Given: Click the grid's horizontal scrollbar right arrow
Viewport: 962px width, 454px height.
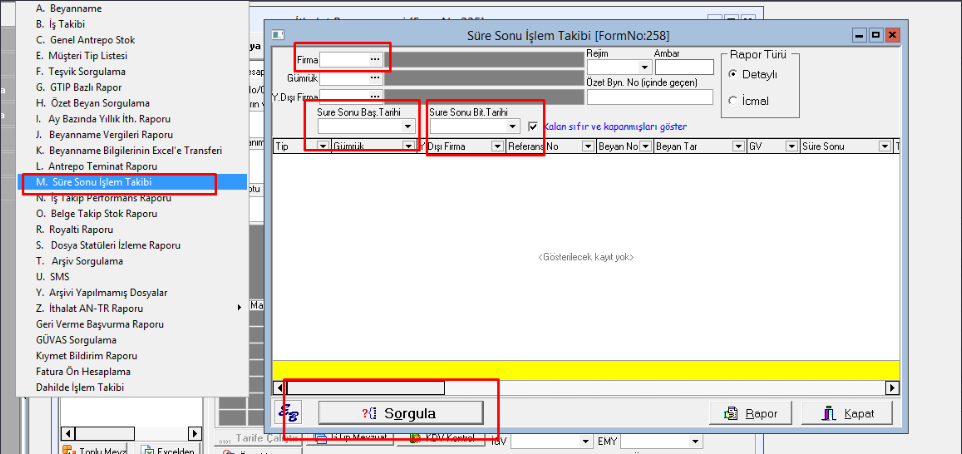Looking at the screenshot, I should pyautogui.click(x=892, y=388).
